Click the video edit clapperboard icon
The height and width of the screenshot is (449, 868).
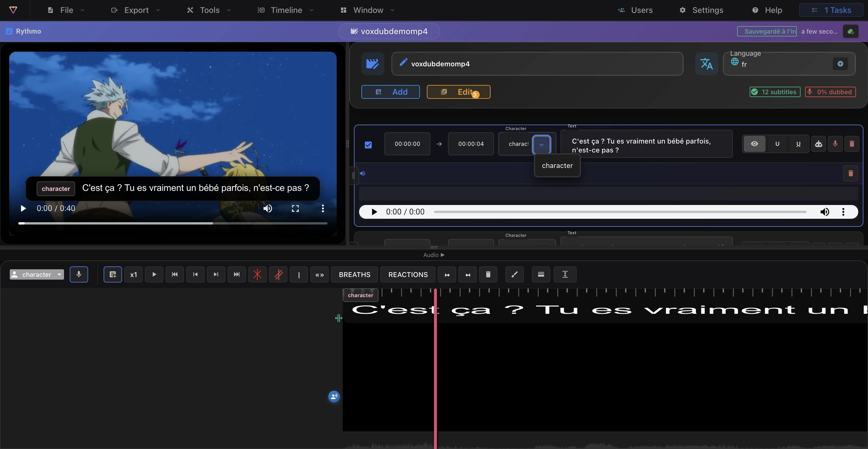point(373,64)
